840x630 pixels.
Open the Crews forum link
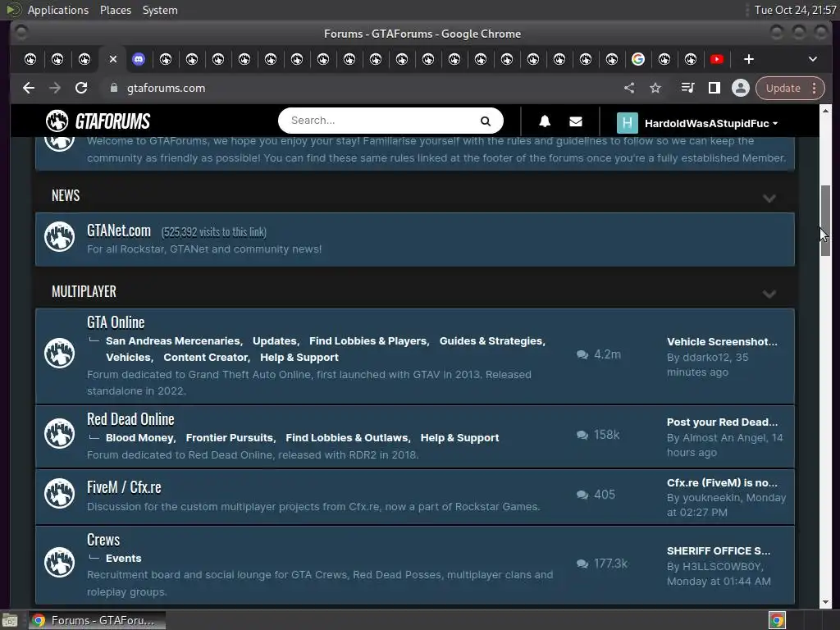(x=103, y=540)
